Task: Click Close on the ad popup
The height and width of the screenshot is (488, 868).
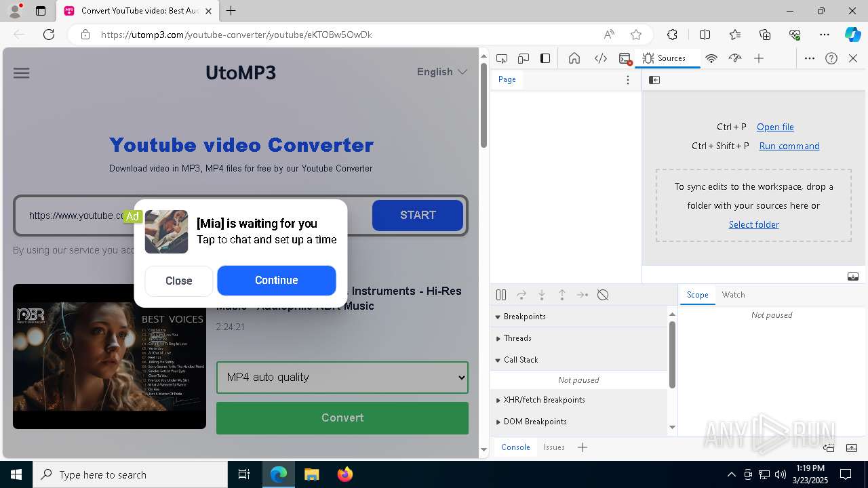Action: point(179,281)
